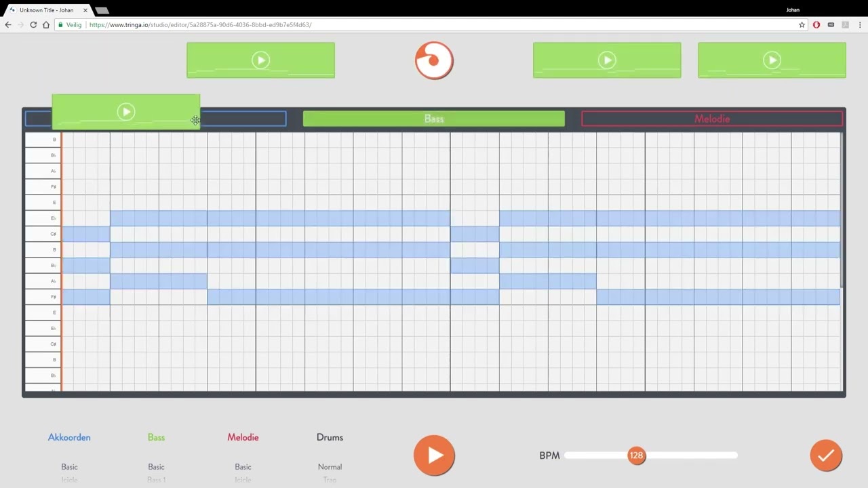Screen dimensions: 868x488
Task: Choose Icicle preset under Melodie
Action: click(x=243, y=480)
